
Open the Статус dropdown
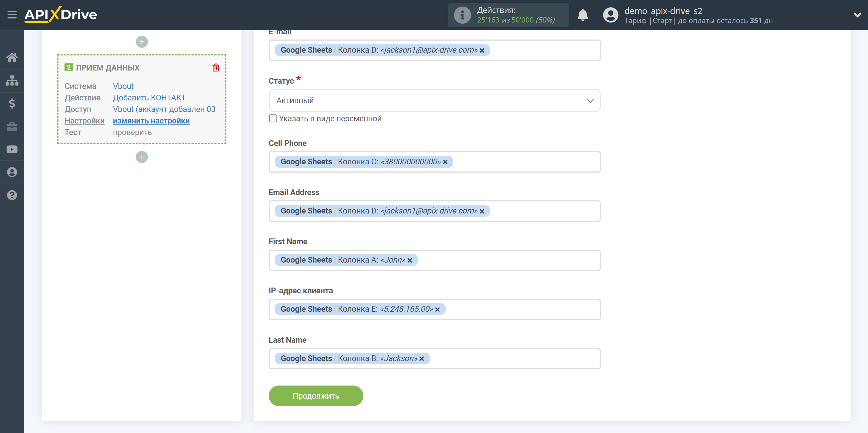click(x=434, y=100)
